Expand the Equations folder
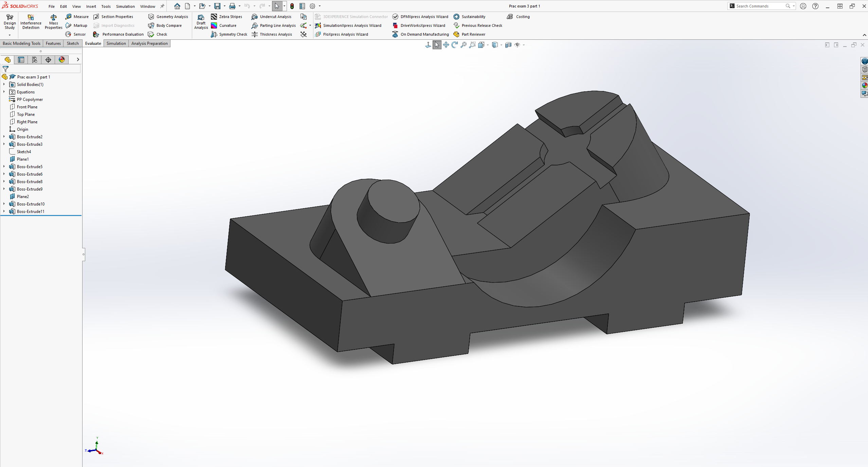 point(4,92)
